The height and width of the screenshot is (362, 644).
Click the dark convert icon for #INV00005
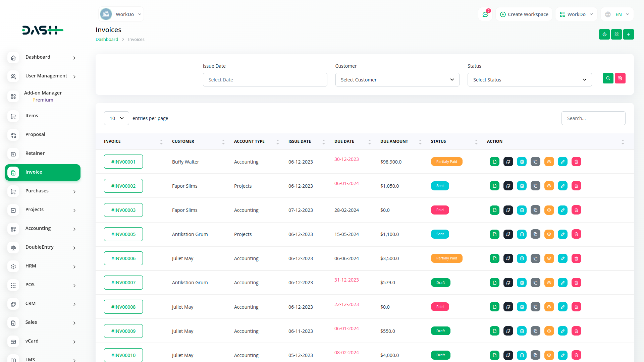pos(508,234)
